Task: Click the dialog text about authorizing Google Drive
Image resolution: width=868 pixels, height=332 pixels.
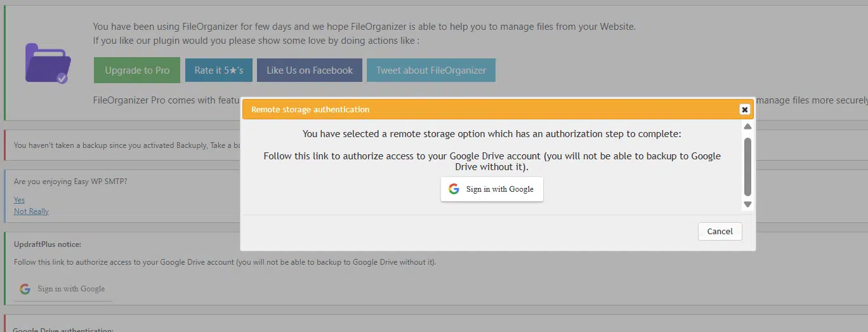Action: click(492, 161)
